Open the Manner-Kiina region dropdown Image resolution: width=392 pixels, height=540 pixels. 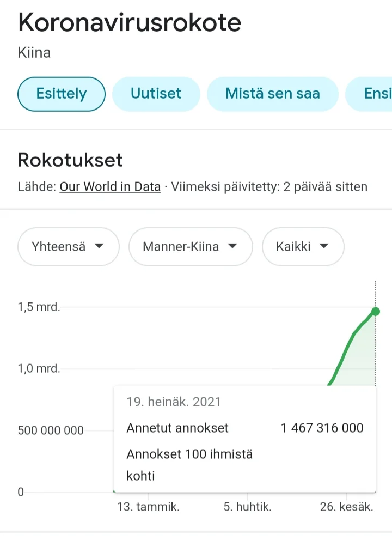(x=190, y=247)
